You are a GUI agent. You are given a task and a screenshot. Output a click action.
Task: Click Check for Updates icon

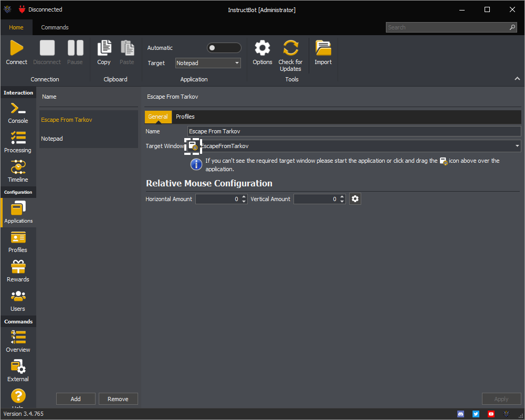pos(290,48)
